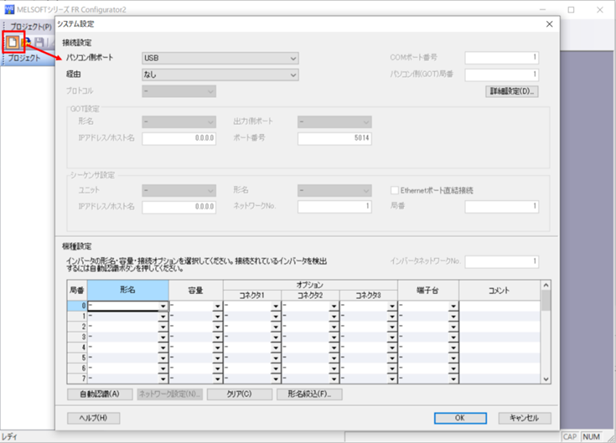Click the Save floppy disk toolbar icon

click(x=40, y=42)
